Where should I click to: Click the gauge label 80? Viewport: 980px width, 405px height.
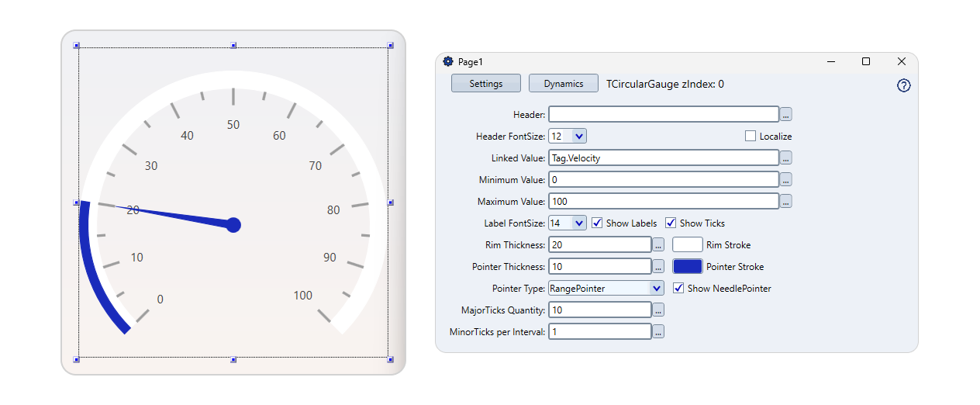pos(333,210)
